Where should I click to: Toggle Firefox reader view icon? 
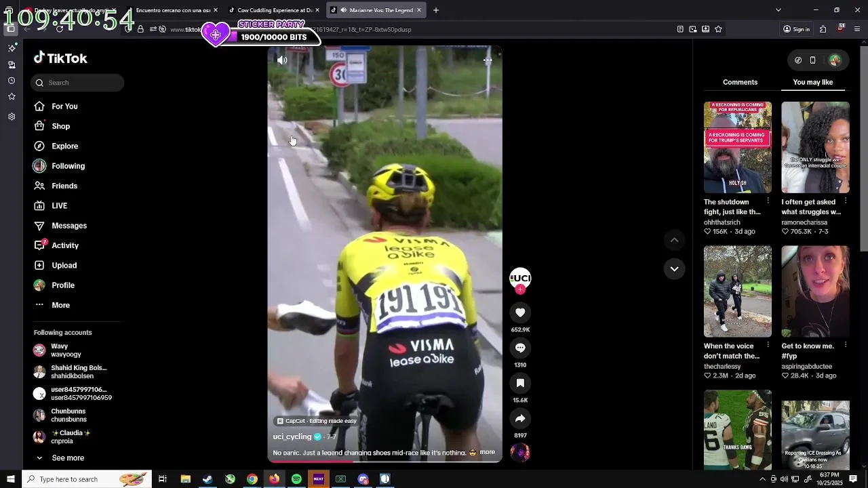click(x=680, y=29)
